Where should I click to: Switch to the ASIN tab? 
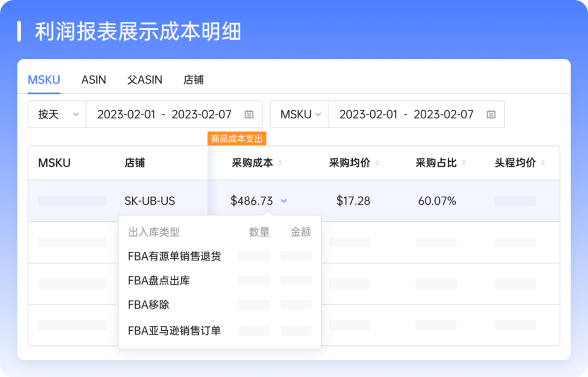point(93,80)
